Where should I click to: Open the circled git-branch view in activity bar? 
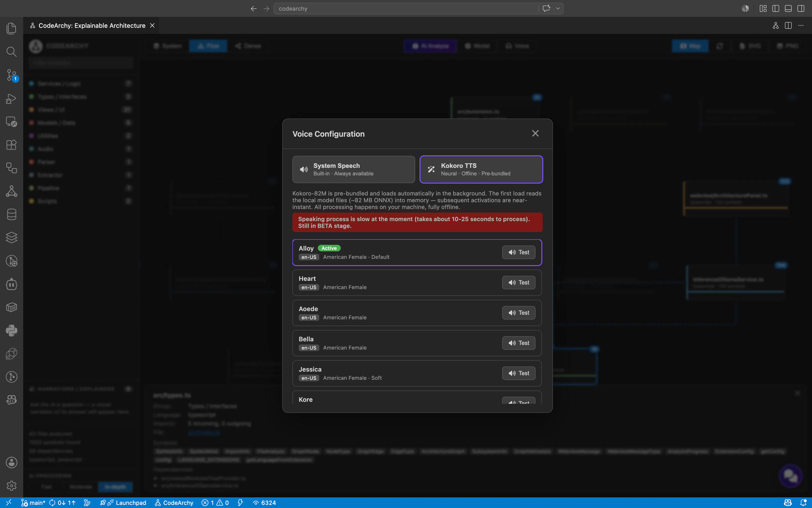pos(11,377)
